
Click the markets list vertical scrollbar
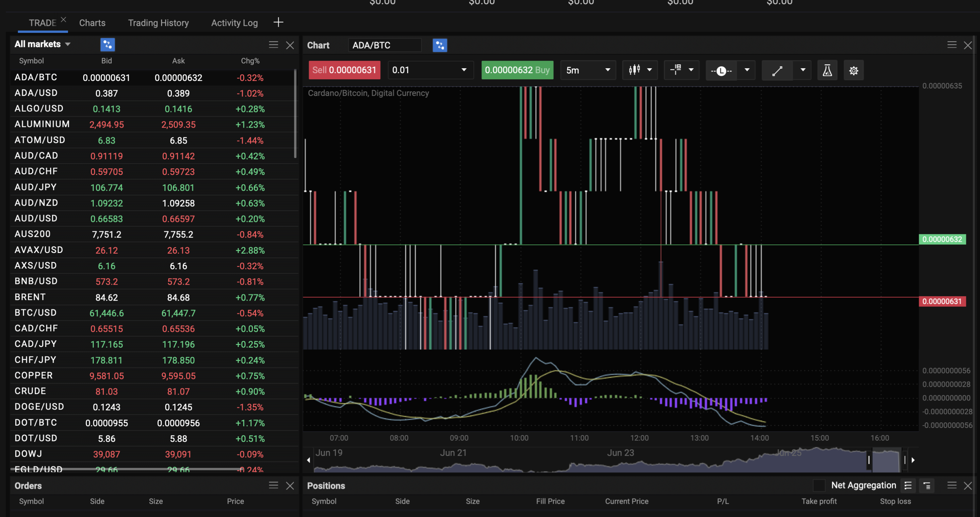pyautogui.click(x=295, y=113)
